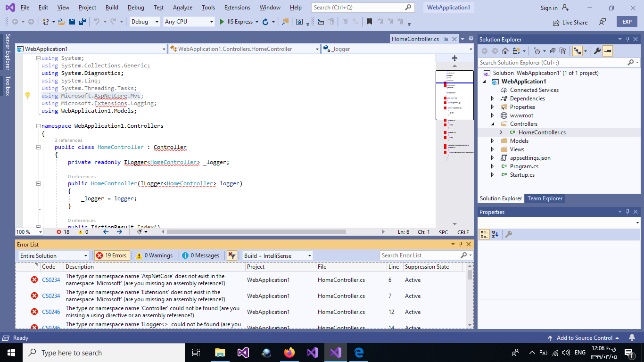
Task: Click the clear Error List filter icon
Action: click(231, 255)
